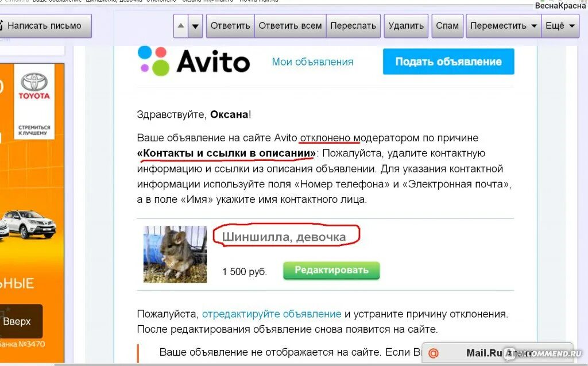Click the Переслать forward button
The height and width of the screenshot is (366, 588).
click(353, 26)
